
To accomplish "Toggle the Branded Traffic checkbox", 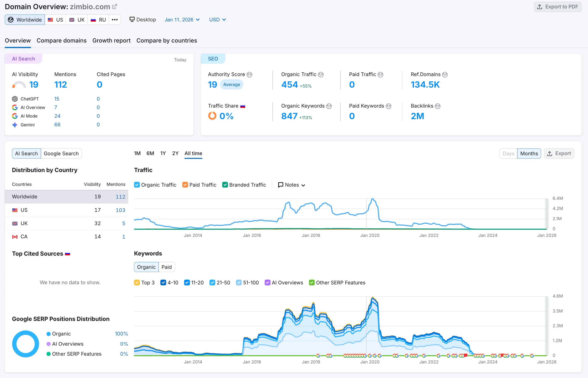I will click(225, 185).
